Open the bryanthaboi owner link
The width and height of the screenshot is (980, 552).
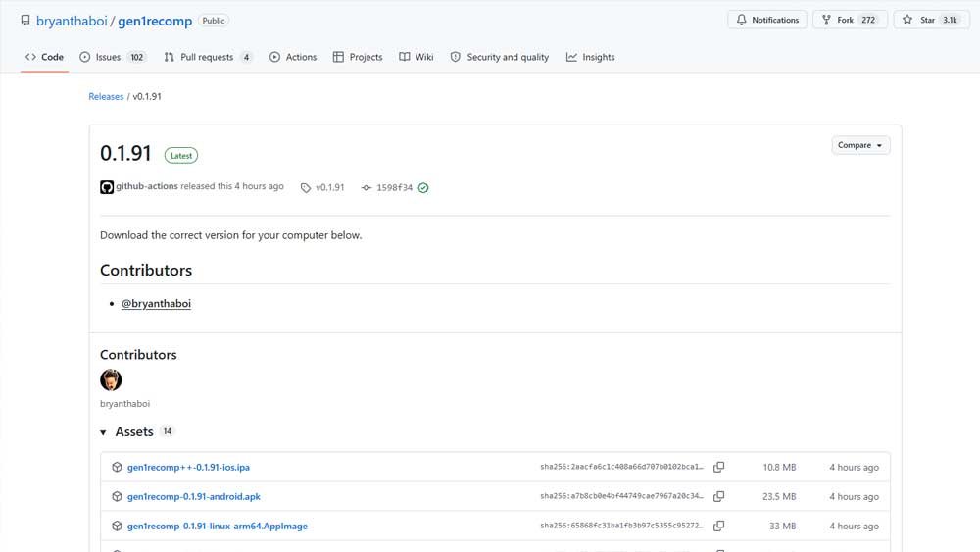click(x=72, y=21)
